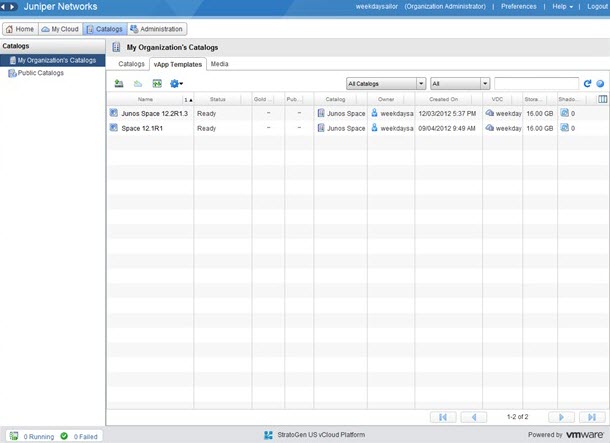
Task: Click the green check icon beside 0 Failed
Action: click(64, 436)
